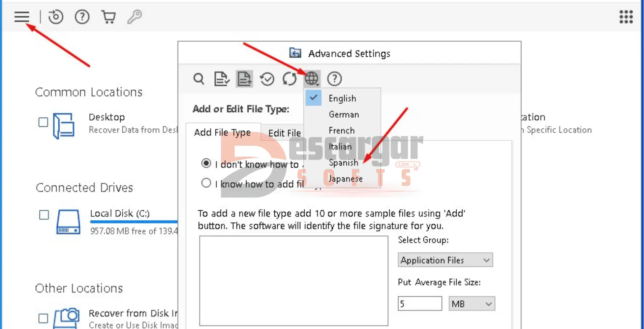This screenshot has width=644, height=329.
Task: Click the "957.08 MB free" text
Action: point(118,231)
